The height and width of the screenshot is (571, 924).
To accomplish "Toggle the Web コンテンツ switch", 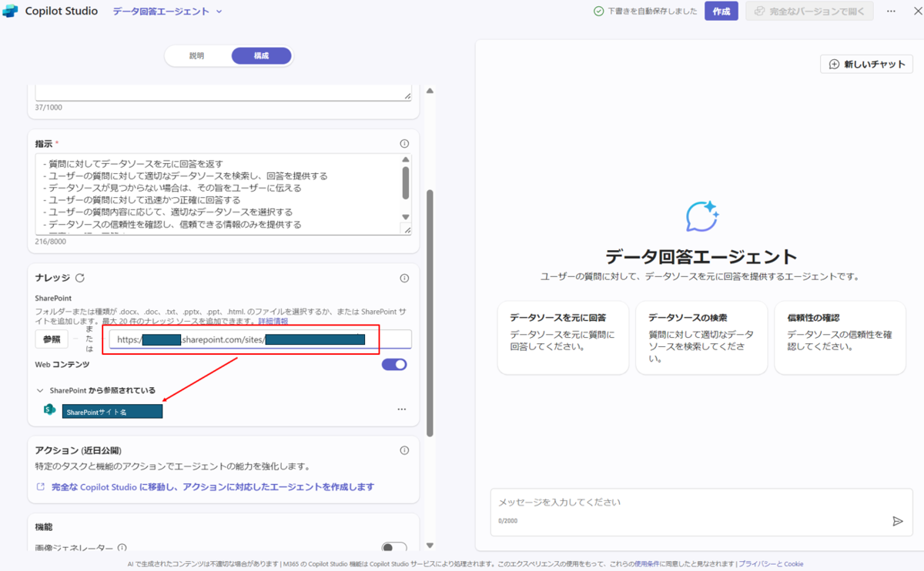I will point(394,364).
